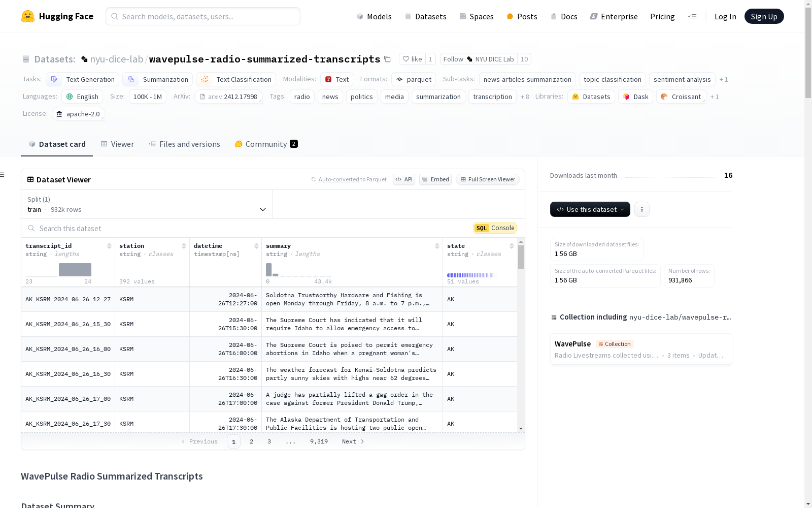Image resolution: width=812 pixels, height=508 pixels.
Task: Jump to last page 9,319
Action: click(319, 441)
